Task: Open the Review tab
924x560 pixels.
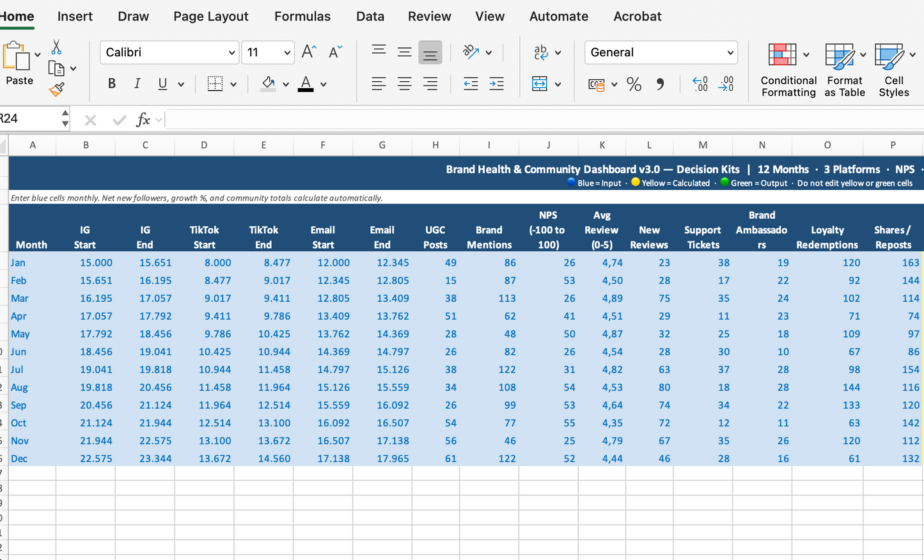Action: [430, 17]
